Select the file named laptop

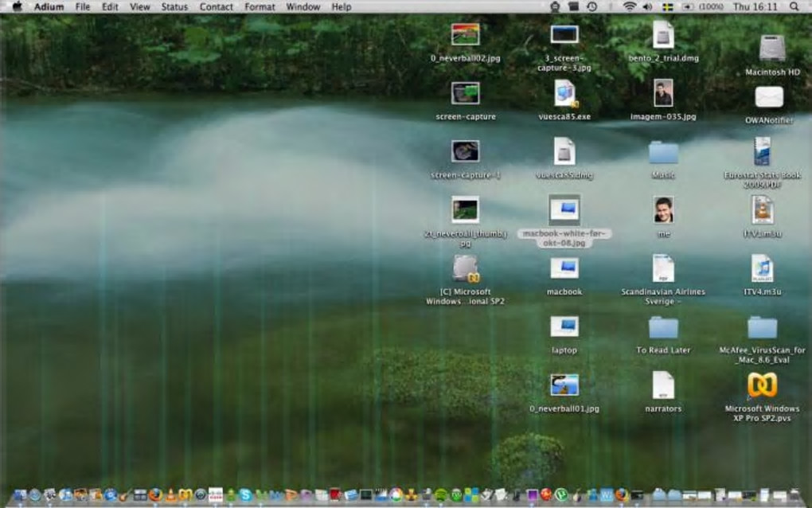tap(564, 326)
